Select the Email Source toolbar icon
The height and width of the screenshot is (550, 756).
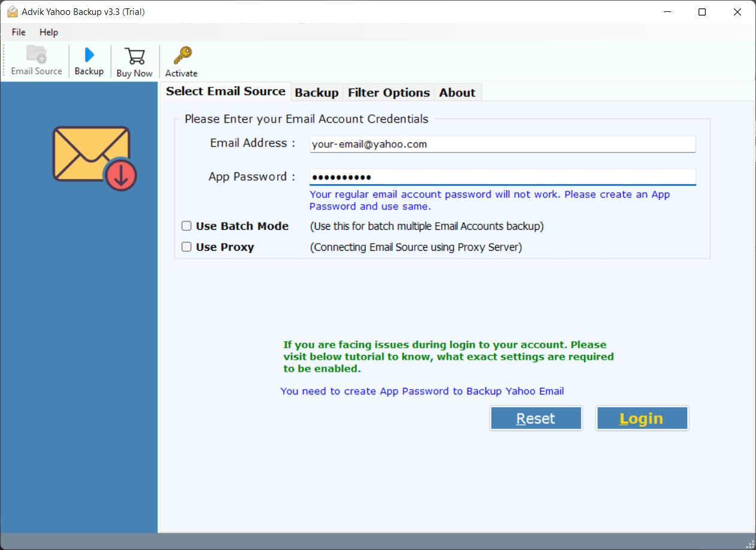pos(36,60)
